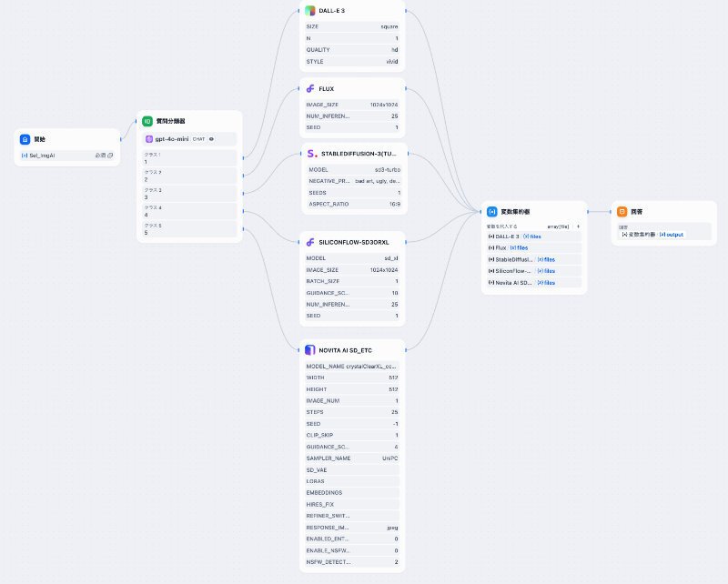Click the eye icon beside the CHAT label
728x584 pixels.
(x=211, y=139)
